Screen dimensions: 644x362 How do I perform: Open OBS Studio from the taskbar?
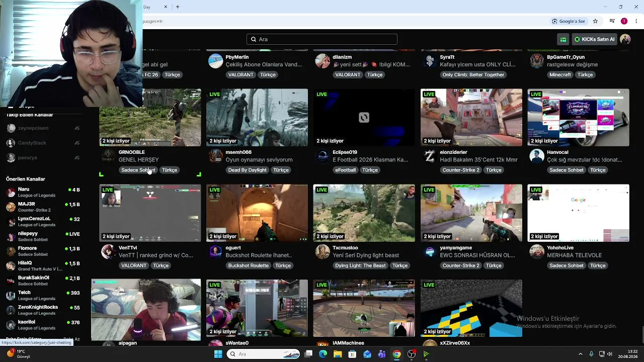[412, 354]
